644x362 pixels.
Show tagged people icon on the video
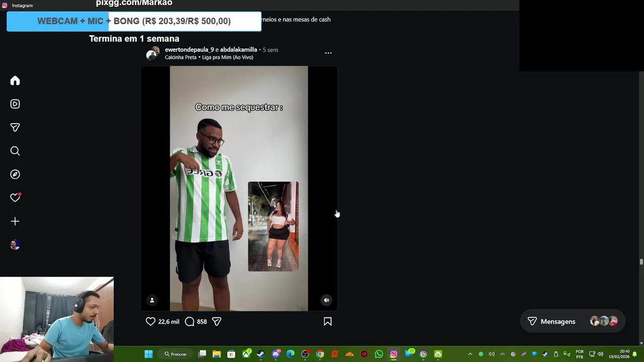[x=152, y=300]
